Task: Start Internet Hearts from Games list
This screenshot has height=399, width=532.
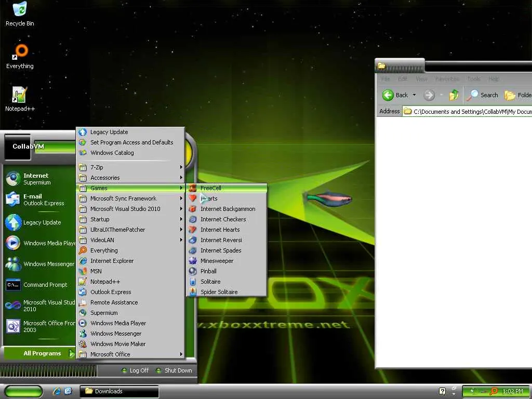Action: [227, 230]
